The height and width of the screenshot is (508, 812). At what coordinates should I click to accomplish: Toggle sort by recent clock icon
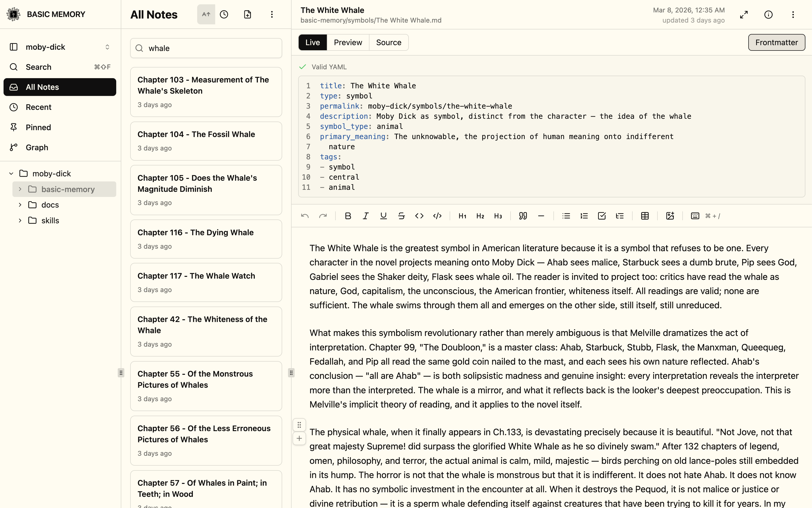pos(224,14)
